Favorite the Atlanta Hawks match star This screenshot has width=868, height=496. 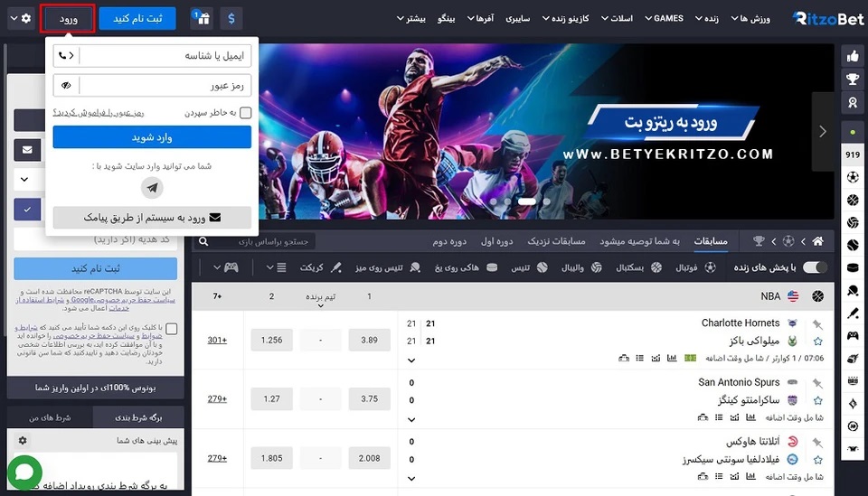[x=817, y=460]
